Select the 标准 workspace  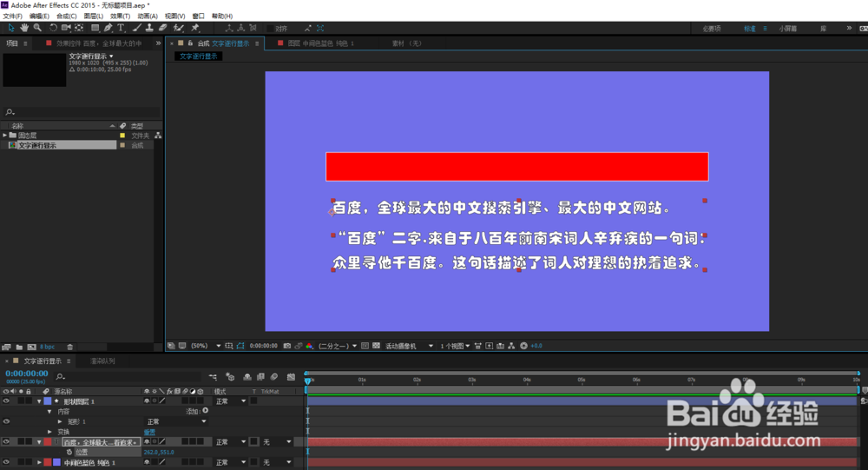pyautogui.click(x=750, y=29)
